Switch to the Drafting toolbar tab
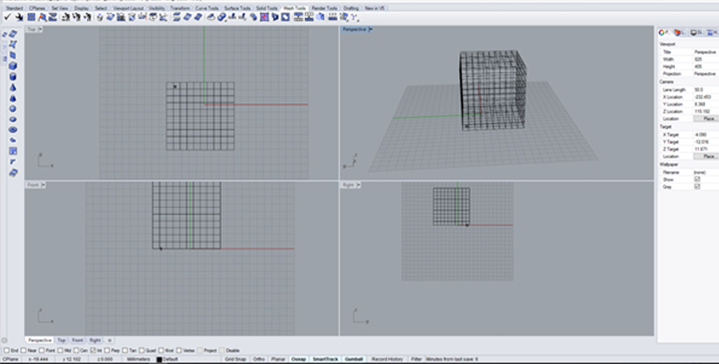719x364 pixels. point(351,8)
